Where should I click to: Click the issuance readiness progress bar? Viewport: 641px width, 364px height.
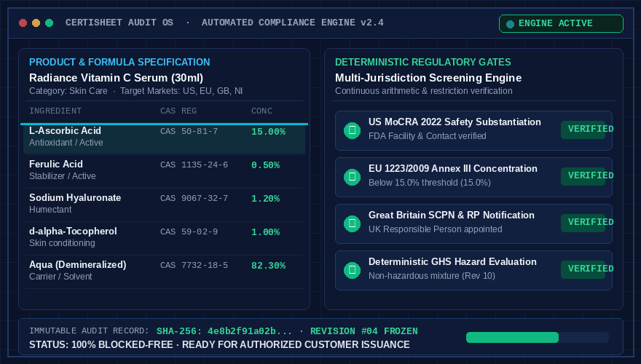coord(537,338)
